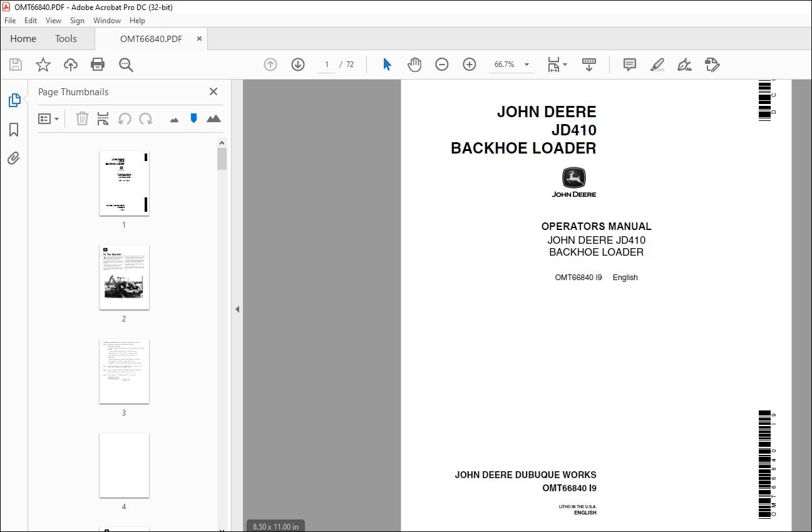Click the 8.50 x 11.00 in size label
812x532 pixels.
click(x=275, y=526)
